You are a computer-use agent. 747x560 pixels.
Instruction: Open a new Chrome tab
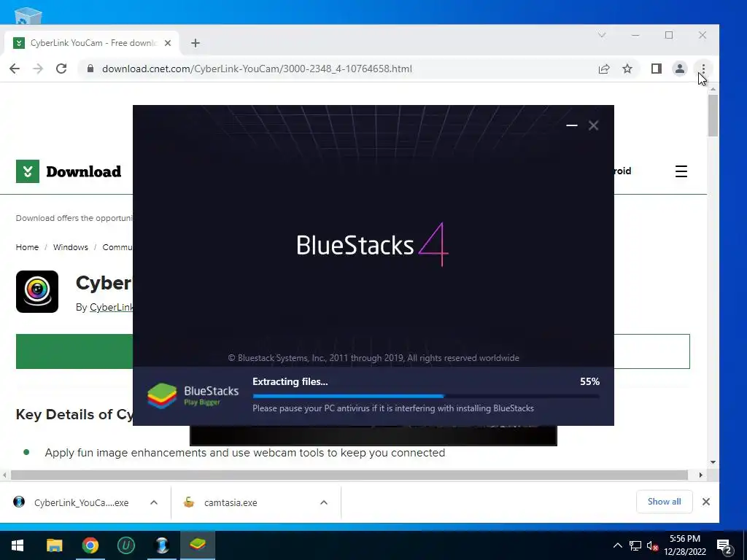coord(196,43)
